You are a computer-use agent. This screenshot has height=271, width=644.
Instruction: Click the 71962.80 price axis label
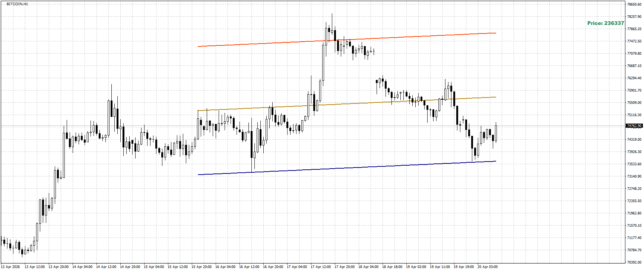coord(634,213)
